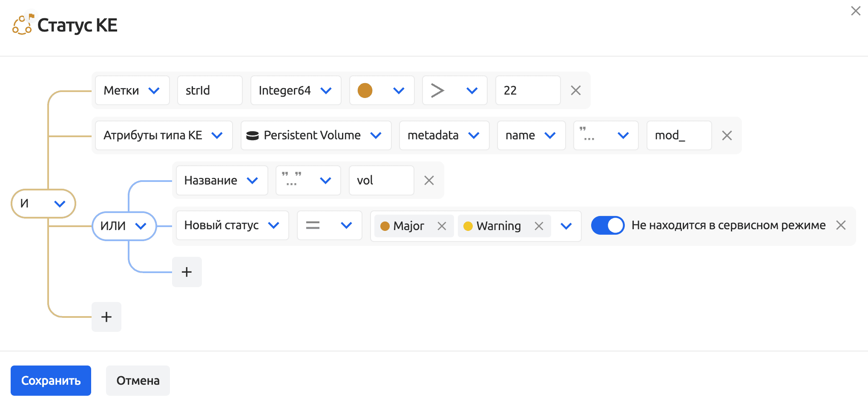Open the И logical operator dropdown
This screenshot has width=868, height=409.
pyautogui.click(x=43, y=204)
